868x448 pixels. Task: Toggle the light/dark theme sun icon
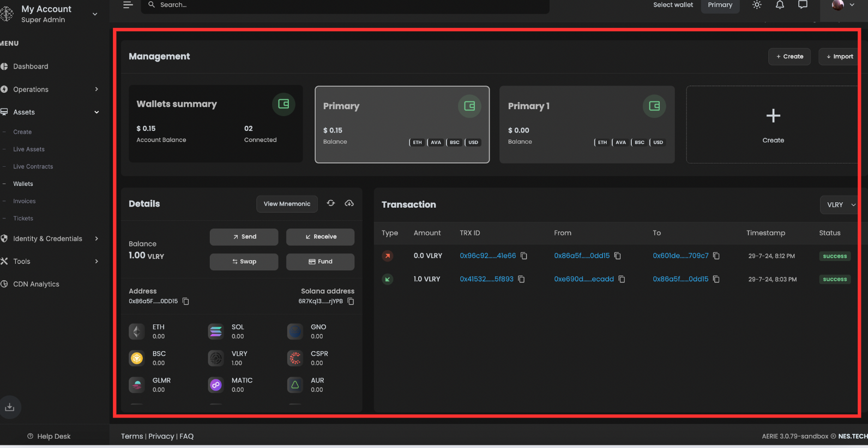[x=757, y=5]
